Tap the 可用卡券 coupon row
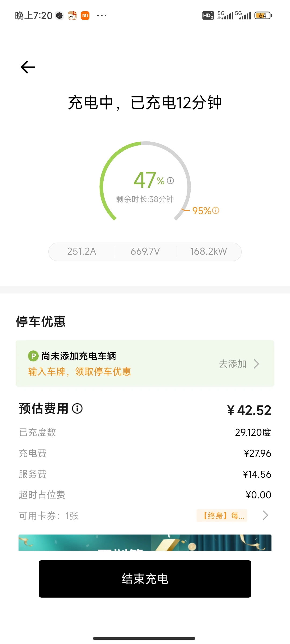 pos(145,515)
